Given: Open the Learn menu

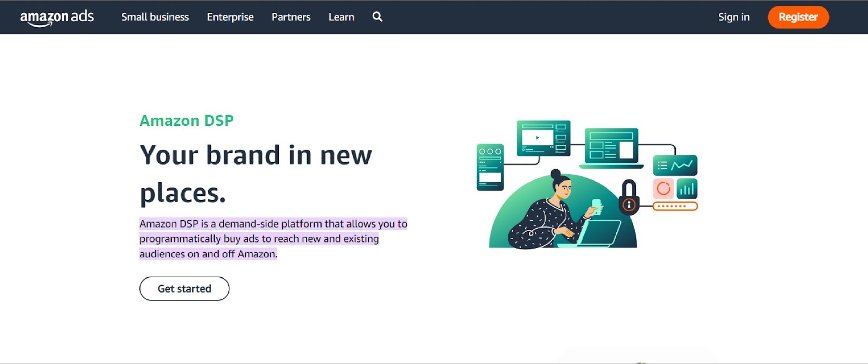Looking at the screenshot, I should click(341, 17).
